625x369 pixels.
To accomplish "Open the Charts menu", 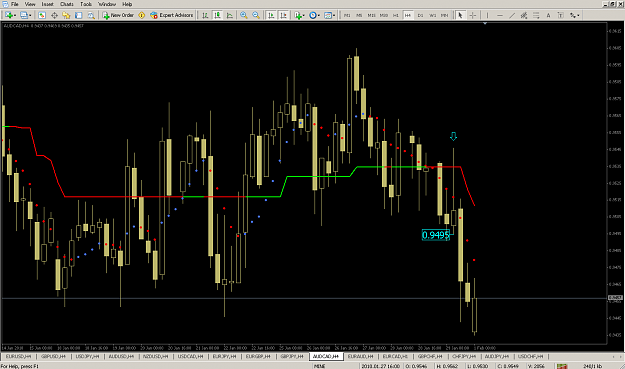I will coord(67,4).
